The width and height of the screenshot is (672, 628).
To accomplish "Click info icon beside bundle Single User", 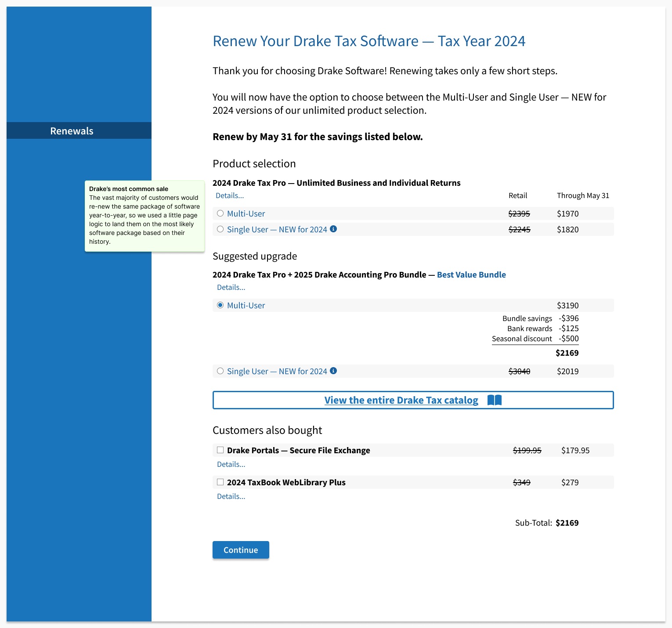I will (333, 371).
